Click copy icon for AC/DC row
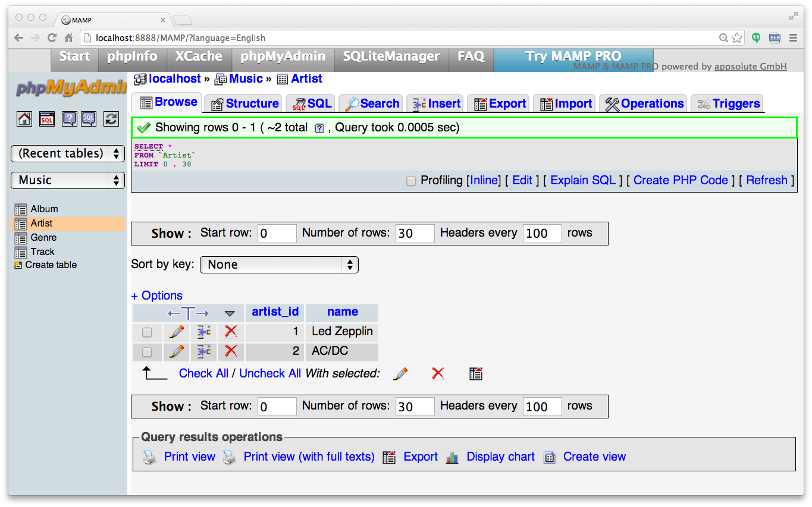Image resolution: width=812 pixels, height=507 pixels. click(x=204, y=351)
